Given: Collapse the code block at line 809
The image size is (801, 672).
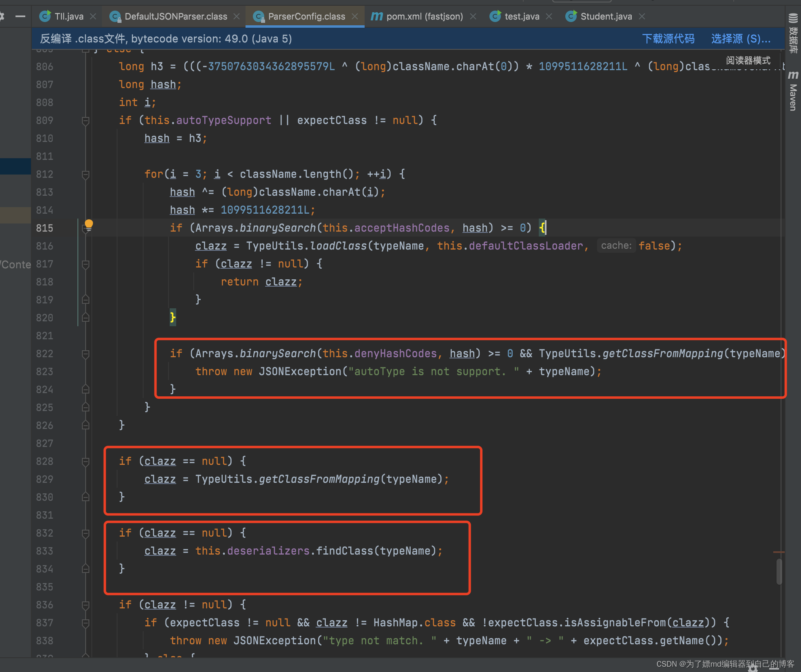Looking at the screenshot, I should pos(86,121).
